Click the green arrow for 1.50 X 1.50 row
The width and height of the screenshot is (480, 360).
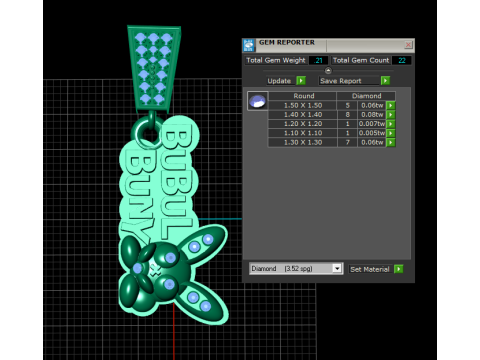(x=391, y=105)
